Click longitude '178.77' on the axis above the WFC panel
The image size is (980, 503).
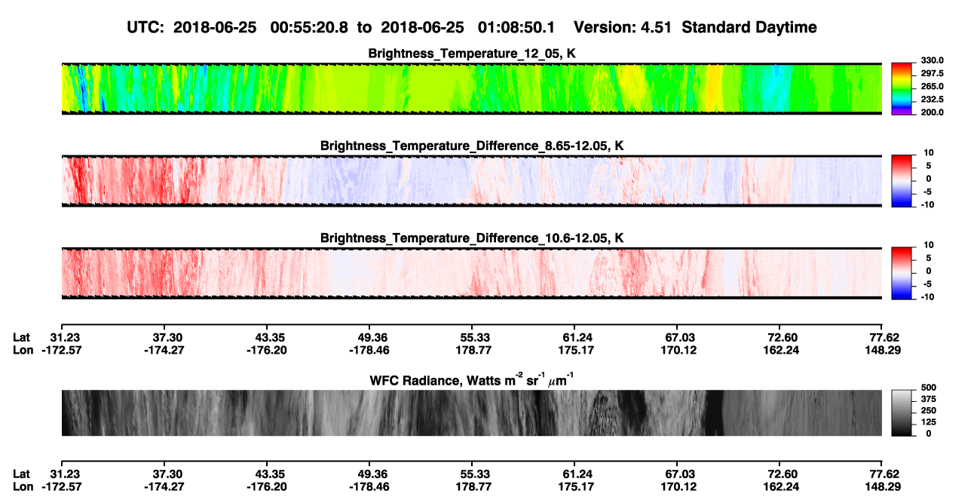pos(473,350)
